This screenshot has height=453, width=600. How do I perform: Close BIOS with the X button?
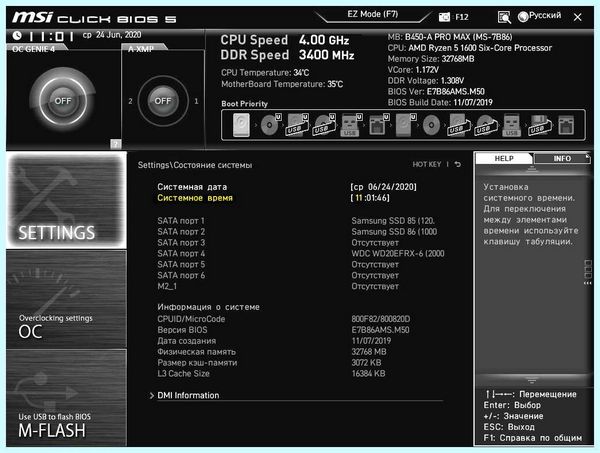click(578, 17)
